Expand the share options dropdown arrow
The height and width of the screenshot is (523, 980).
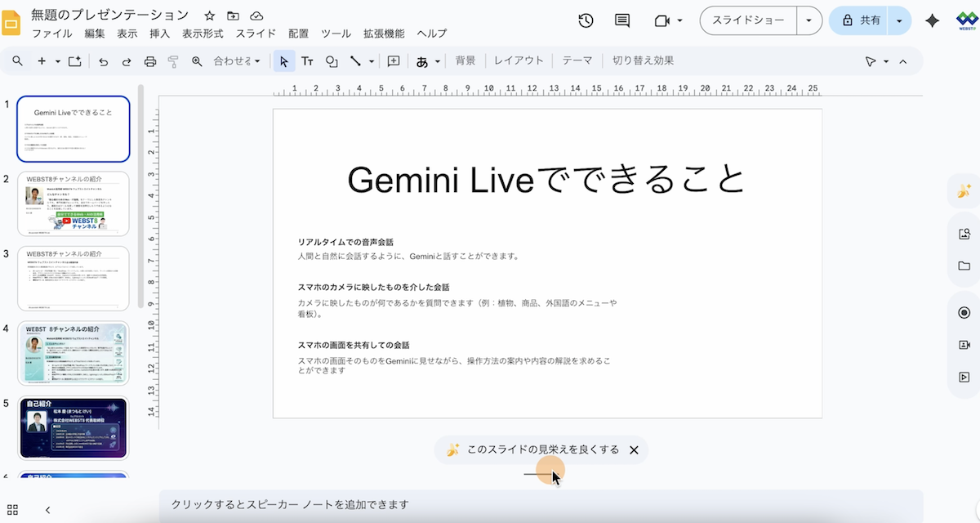[x=900, y=20]
